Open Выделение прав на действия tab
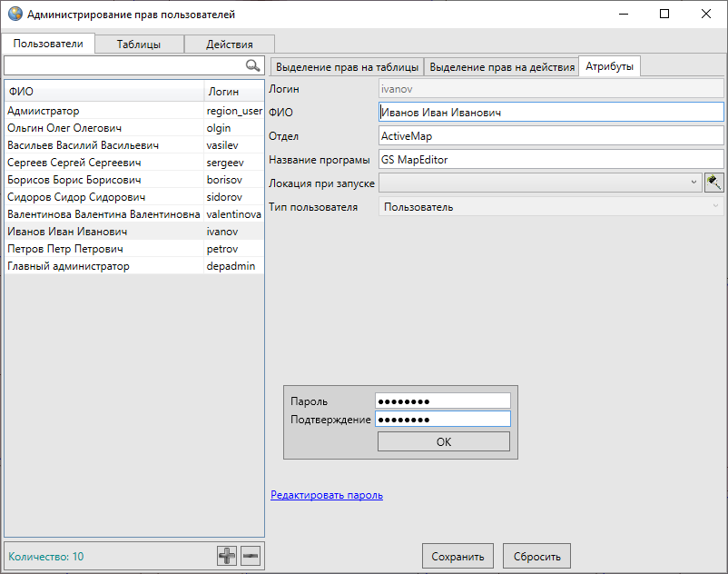 502,67
